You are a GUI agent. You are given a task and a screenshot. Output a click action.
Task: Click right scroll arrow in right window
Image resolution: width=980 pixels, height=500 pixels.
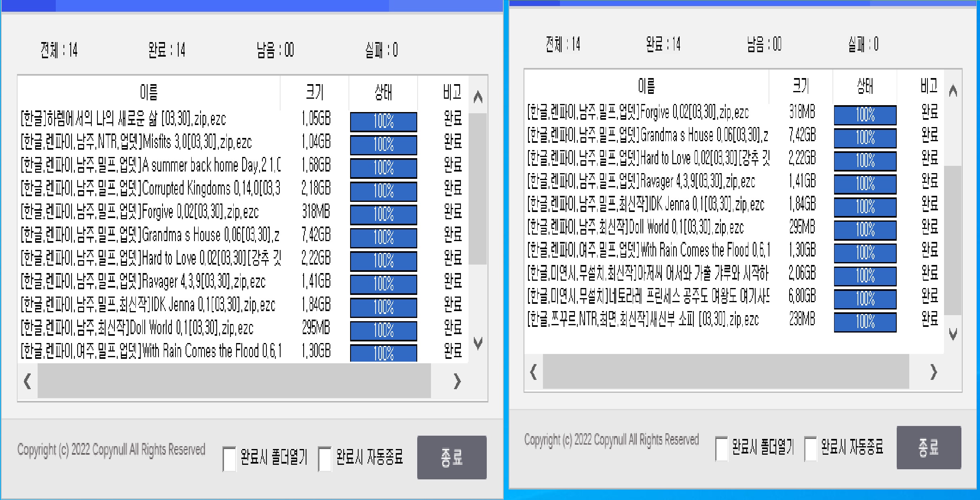(x=933, y=372)
